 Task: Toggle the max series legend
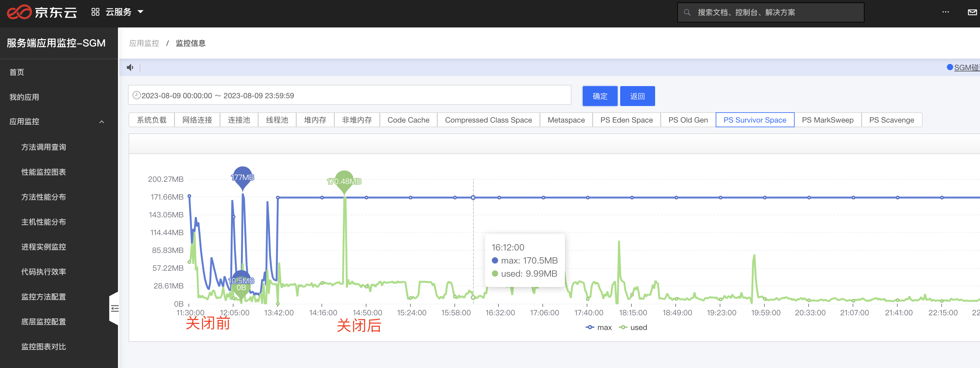pos(599,328)
